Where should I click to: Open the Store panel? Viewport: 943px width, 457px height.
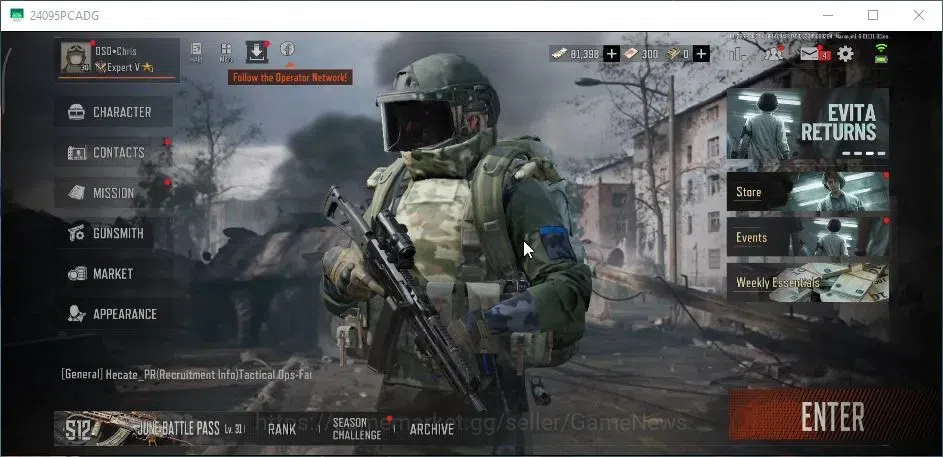click(x=808, y=191)
